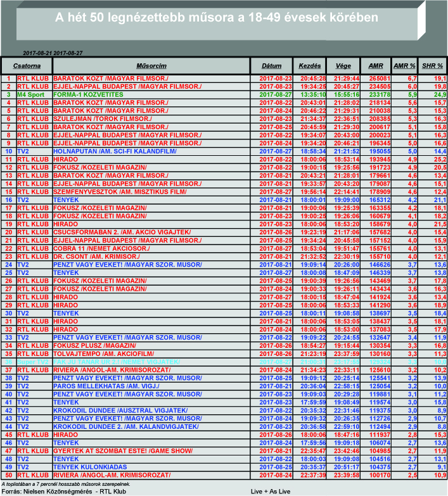Select TOLVAJTEMPO /AM. AKCIOFILM/ title

point(103,353)
